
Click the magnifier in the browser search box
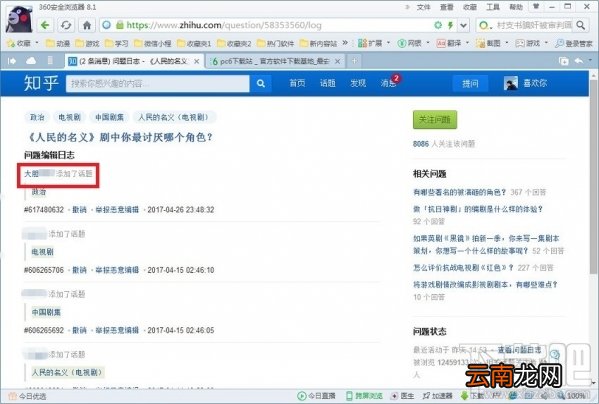(x=581, y=25)
